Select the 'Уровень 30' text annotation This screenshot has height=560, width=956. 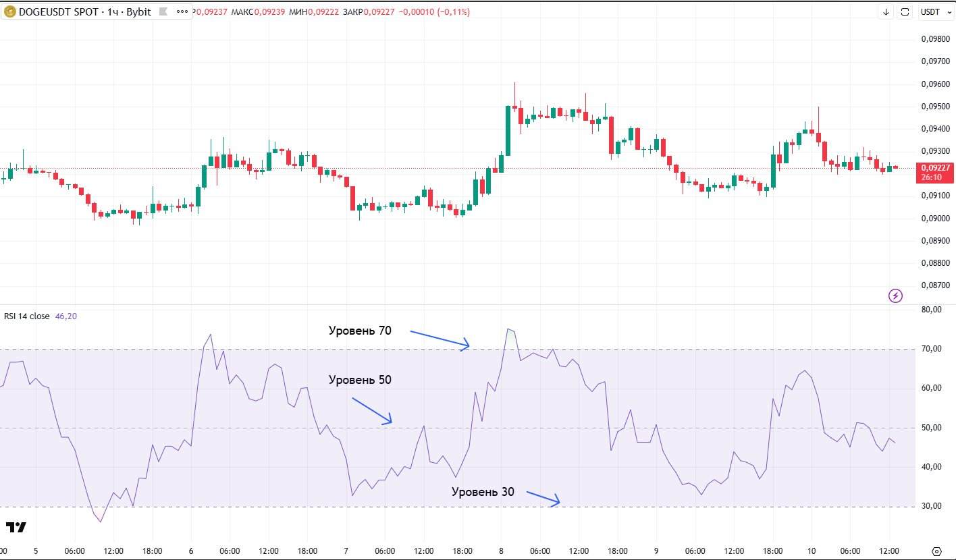pyautogui.click(x=483, y=492)
